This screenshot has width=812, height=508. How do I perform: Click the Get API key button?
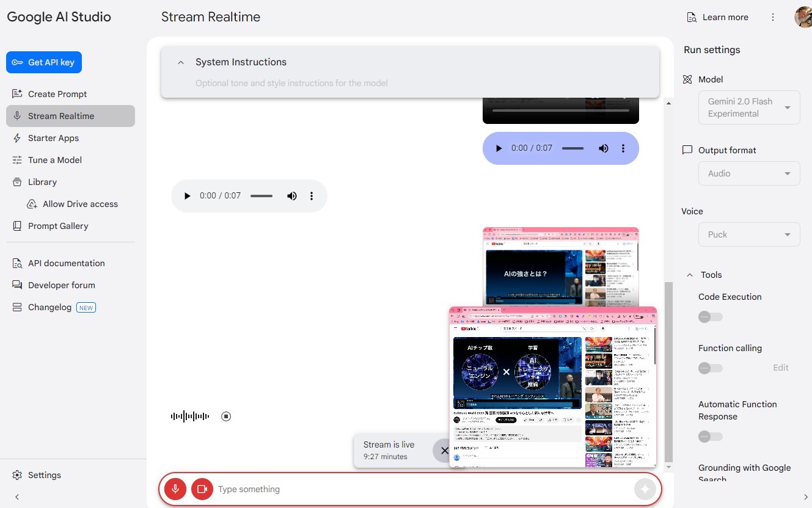44,62
